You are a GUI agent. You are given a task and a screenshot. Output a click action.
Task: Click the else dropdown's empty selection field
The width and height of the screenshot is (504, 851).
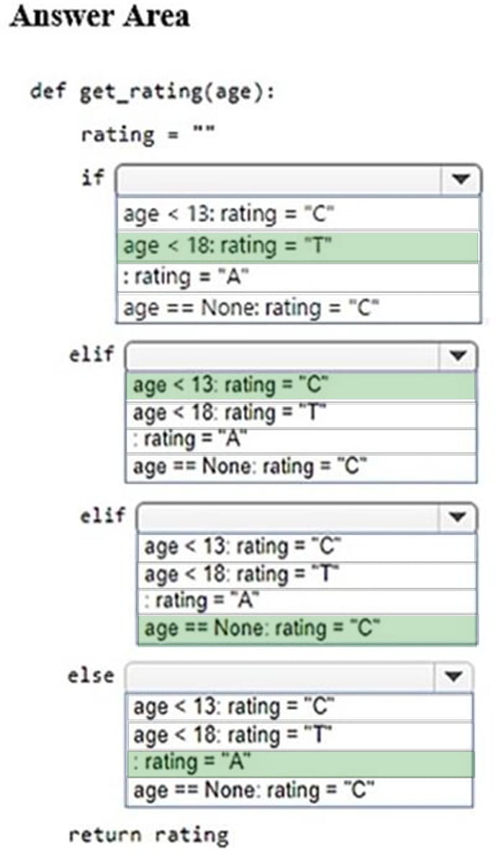pos(281,677)
